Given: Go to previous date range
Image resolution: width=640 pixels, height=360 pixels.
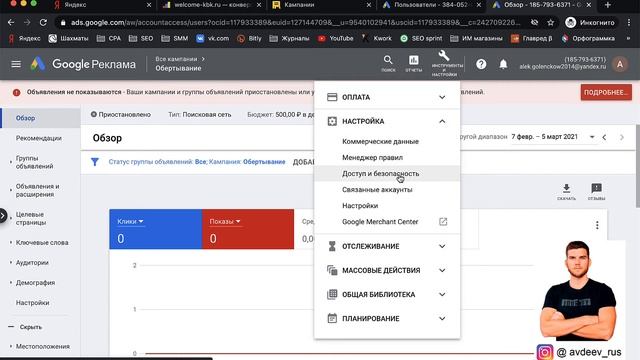Looking at the screenshot, I should [604, 137].
